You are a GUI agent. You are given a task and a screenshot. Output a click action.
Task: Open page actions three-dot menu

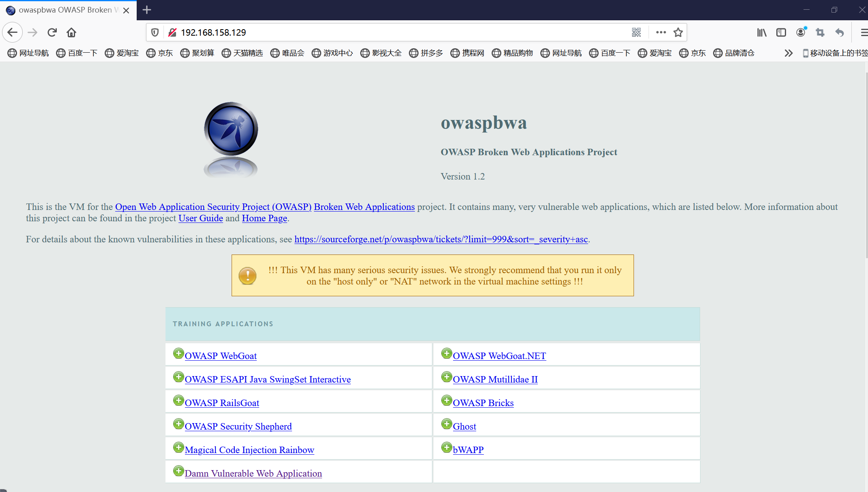click(661, 32)
